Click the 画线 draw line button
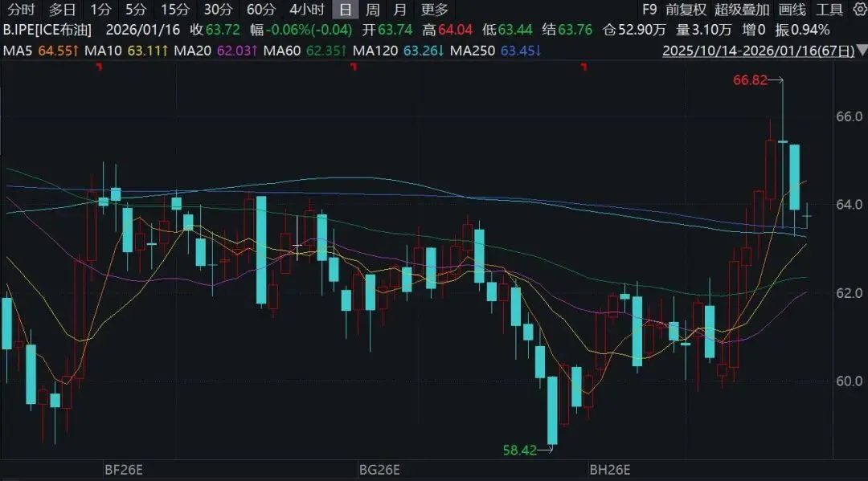This screenshot has width=868, height=481. 792,10
